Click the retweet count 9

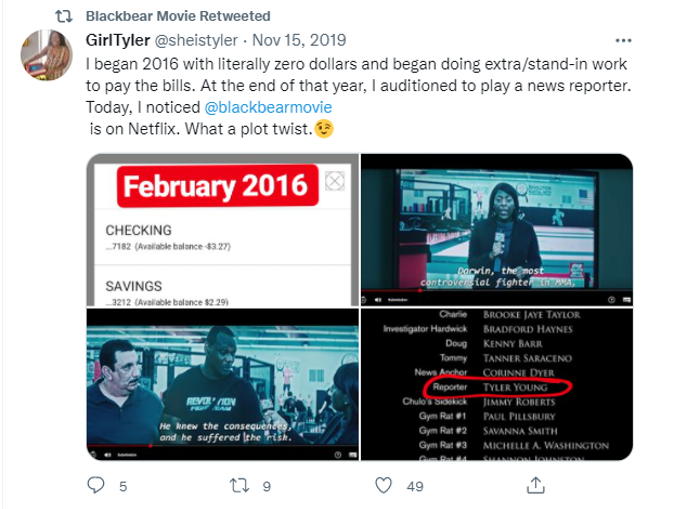pyautogui.click(x=267, y=486)
